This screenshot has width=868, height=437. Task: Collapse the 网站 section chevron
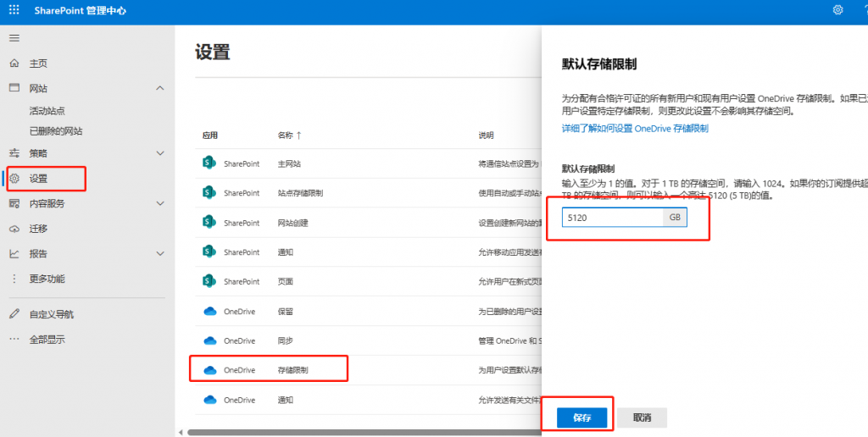point(160,88)
